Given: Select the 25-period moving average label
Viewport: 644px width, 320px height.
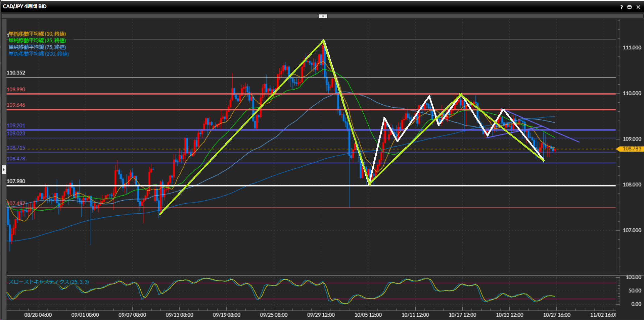Looking at the screenshot, I should (37, 41).
